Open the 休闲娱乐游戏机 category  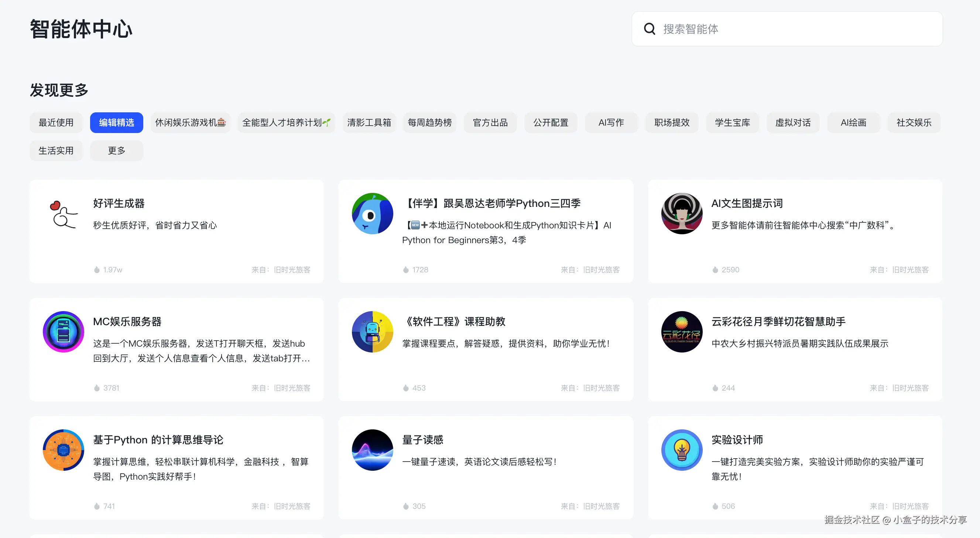point(190,123)
